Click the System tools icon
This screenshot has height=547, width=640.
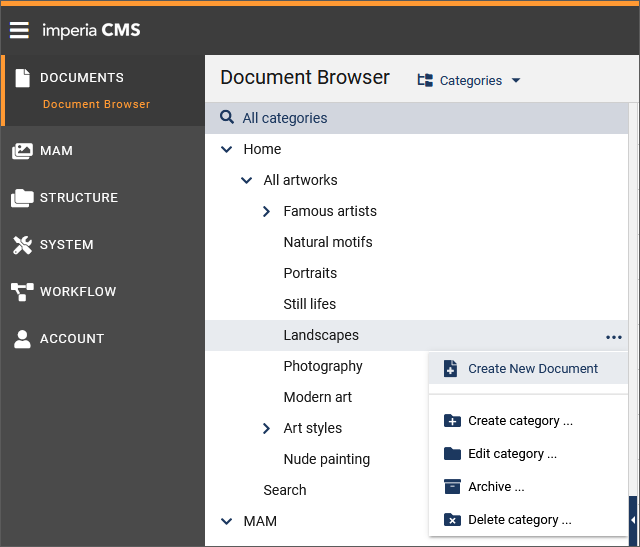click(22, 245)
